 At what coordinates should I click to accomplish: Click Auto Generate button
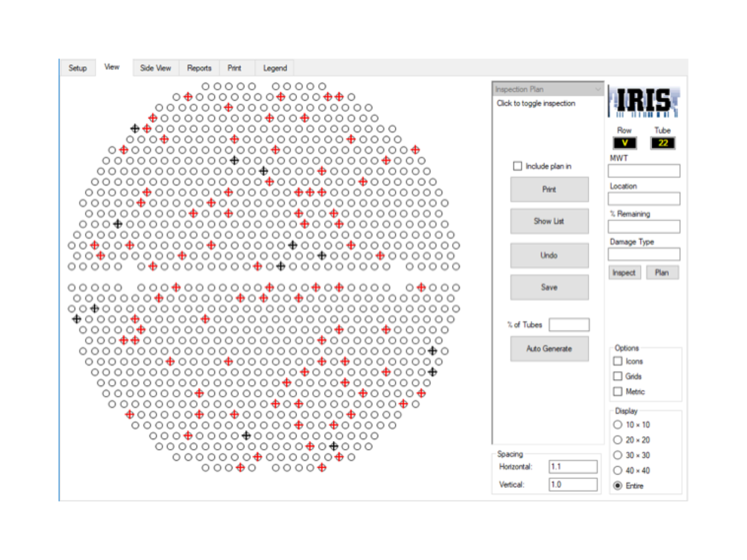coord(549,349)
